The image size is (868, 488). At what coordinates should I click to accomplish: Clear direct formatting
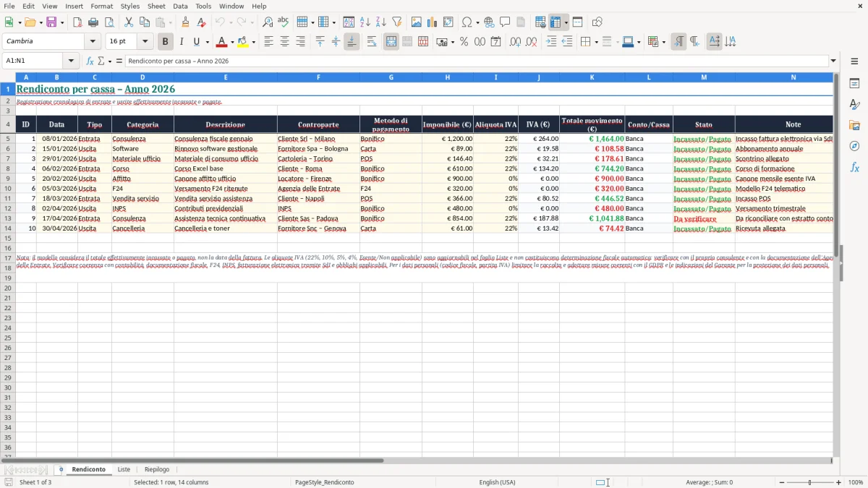pos(201,22)
